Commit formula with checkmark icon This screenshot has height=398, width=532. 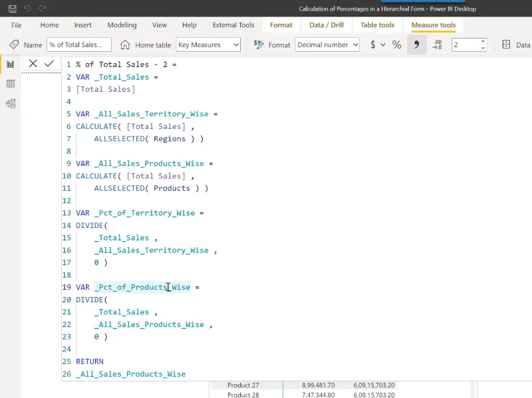49,63
